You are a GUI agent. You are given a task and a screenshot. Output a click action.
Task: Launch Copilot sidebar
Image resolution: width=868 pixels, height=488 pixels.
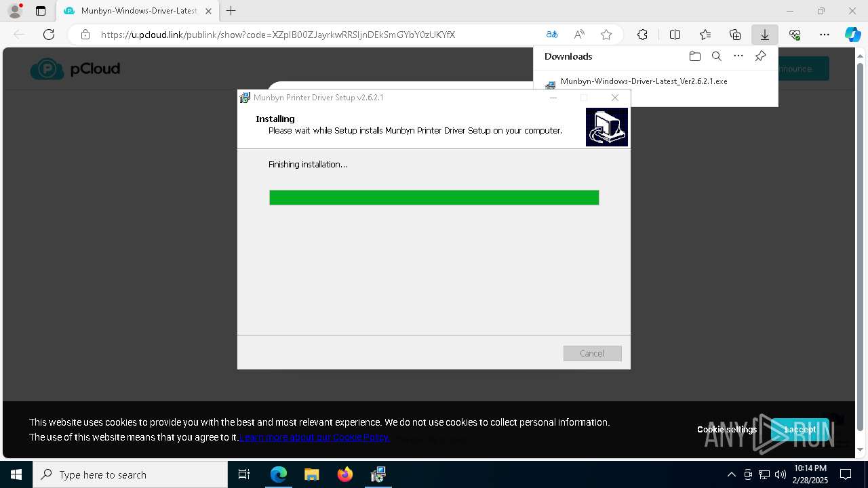[852, 35]
